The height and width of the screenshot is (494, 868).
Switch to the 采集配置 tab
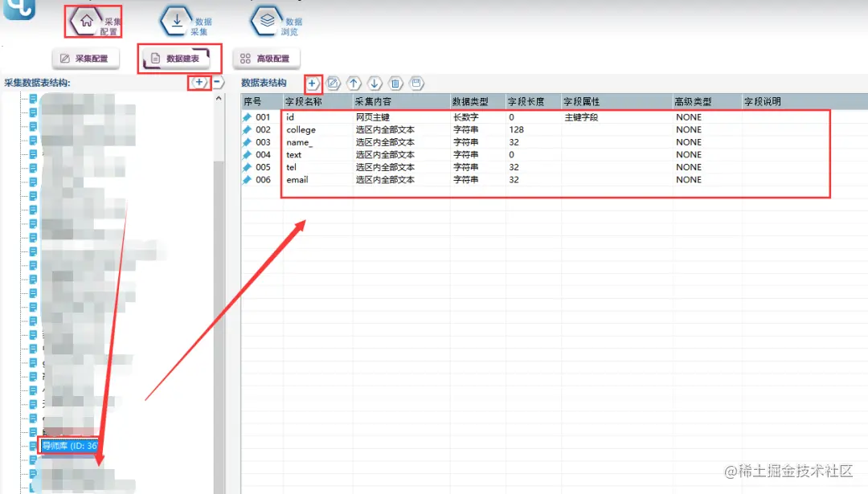pyautogui.click(x=85, y=59)
